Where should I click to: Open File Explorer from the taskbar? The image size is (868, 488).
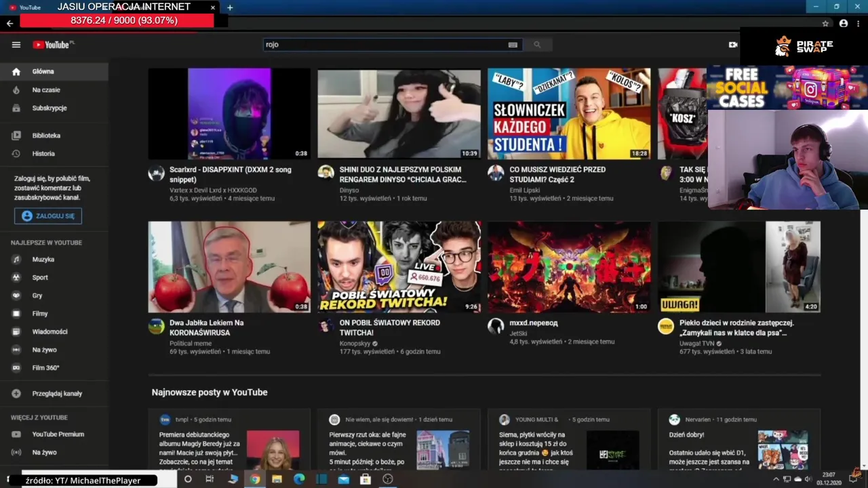[277, 479]
